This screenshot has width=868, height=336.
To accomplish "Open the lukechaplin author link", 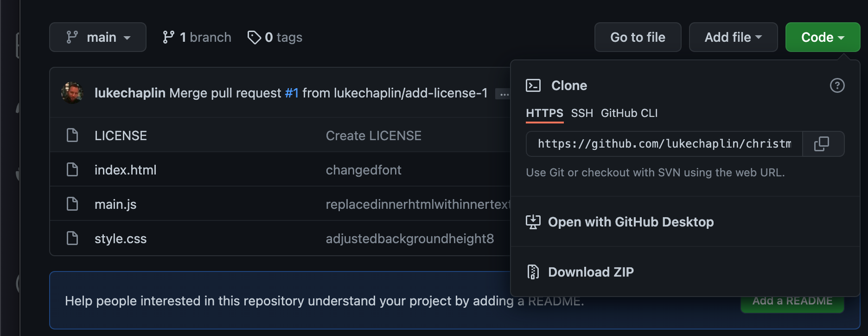I will click(130, 93).
